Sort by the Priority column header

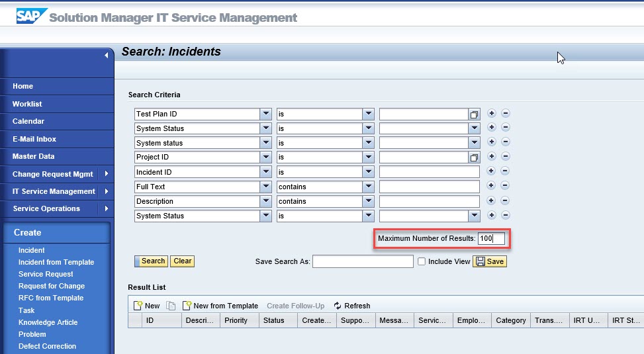[x=240, y=320]
